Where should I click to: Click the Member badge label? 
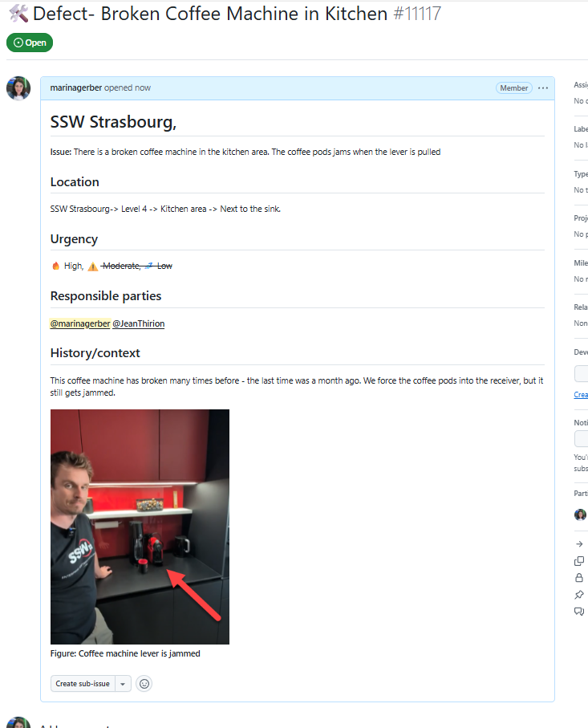(513, 87)
